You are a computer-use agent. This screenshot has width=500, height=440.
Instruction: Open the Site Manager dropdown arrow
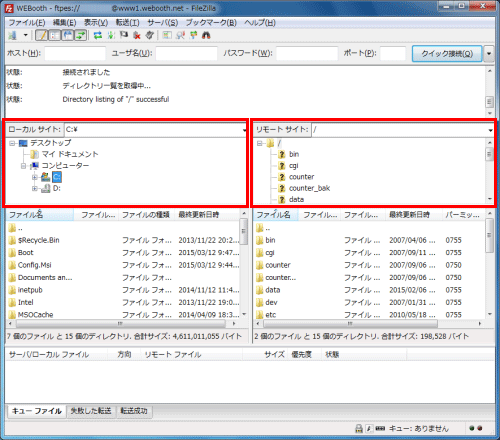click(25, 35)
